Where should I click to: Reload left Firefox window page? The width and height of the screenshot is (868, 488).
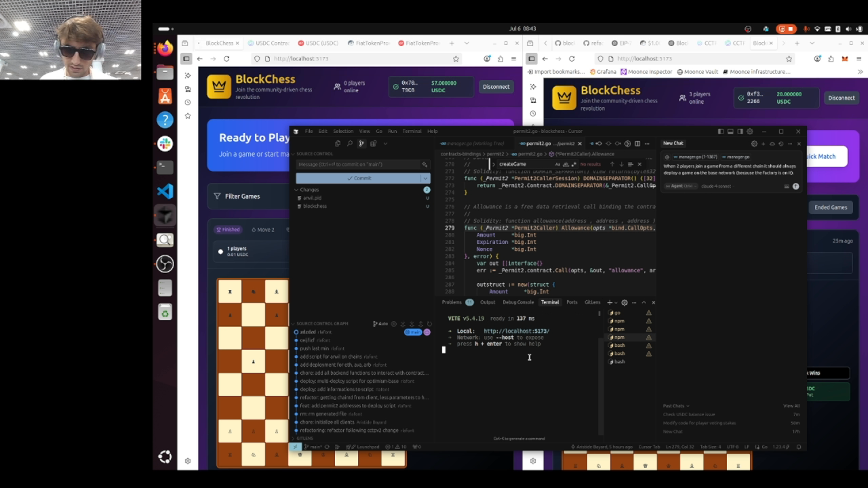[226, 59]
